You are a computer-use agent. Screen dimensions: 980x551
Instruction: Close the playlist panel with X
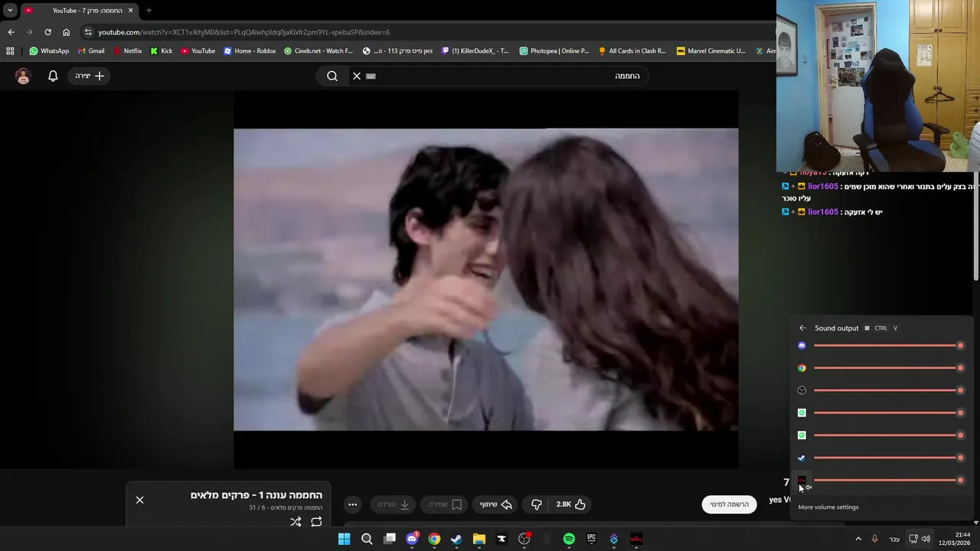139,500
